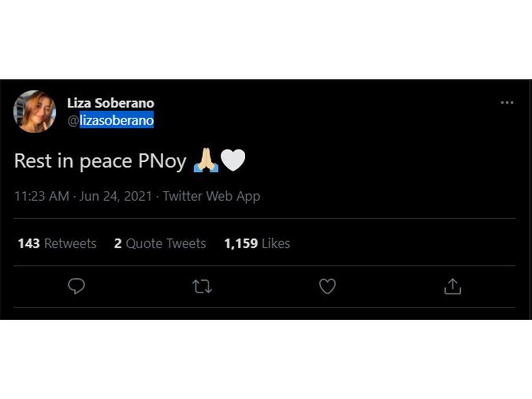Click the highlighted @lizasoberano handle
The width and height of the screenshot is (532, 399).
click(117, 121)
